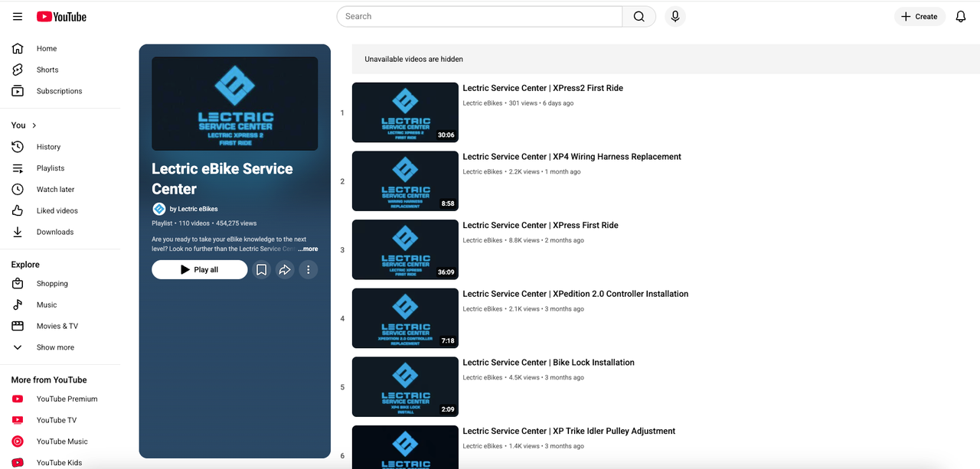Open XP4 Wiring Harness thumbnail
Viewport: 980px width, 469px height.
pos(405,181)
